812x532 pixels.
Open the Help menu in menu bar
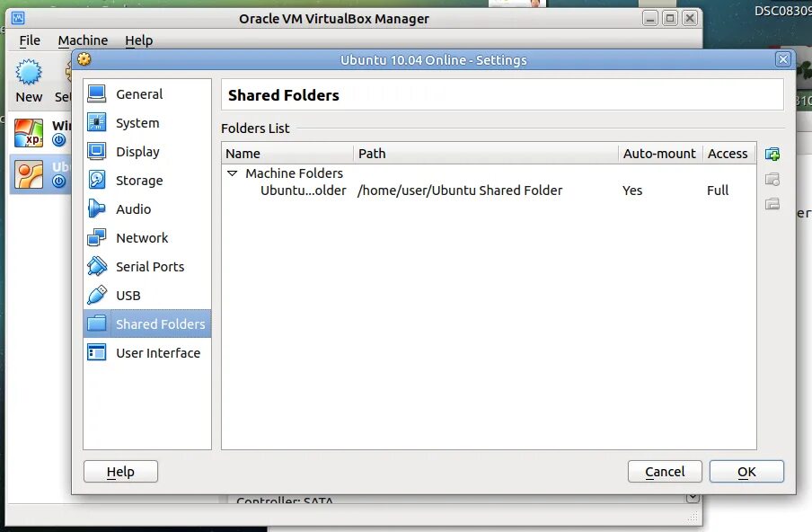(x=139, y=40)
